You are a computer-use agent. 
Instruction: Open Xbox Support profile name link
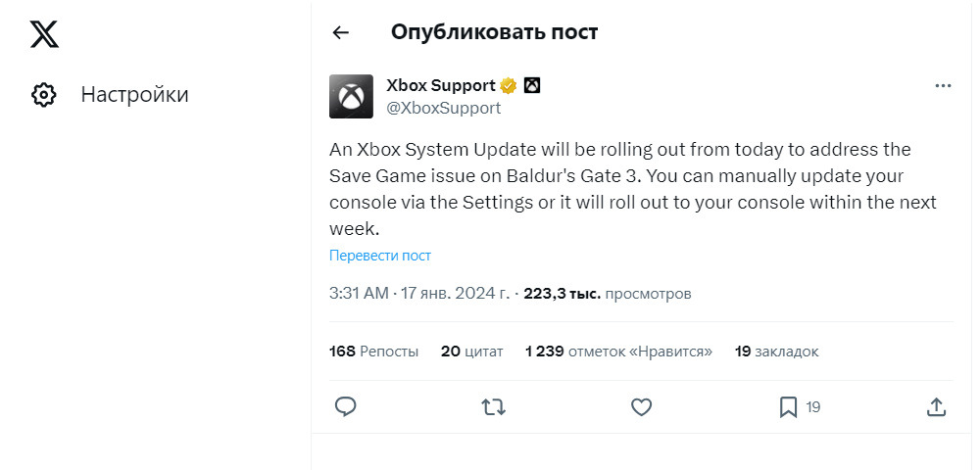point(442,85)
